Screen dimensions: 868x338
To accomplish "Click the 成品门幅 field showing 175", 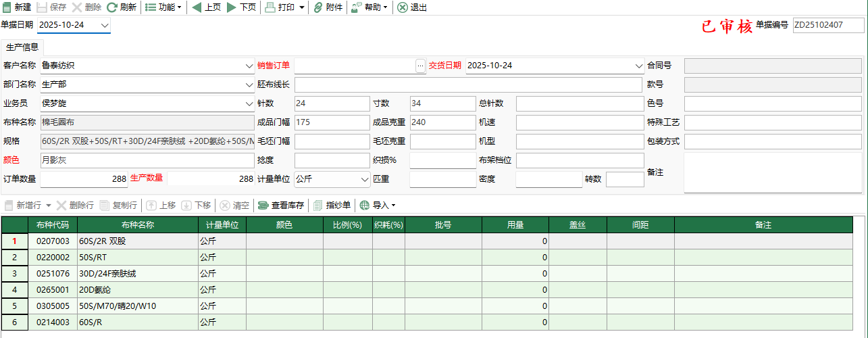I will (x=331, y=122).
